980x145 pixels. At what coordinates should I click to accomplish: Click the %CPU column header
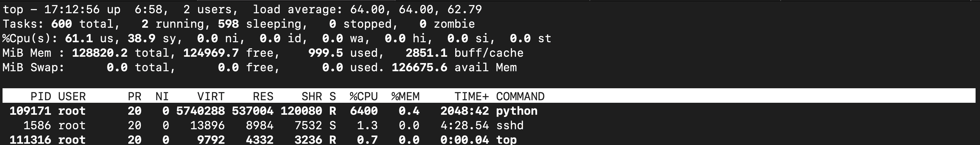point(364,96)
